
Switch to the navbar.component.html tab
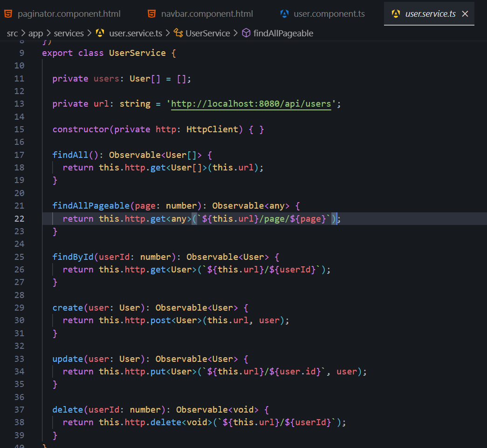207,14
